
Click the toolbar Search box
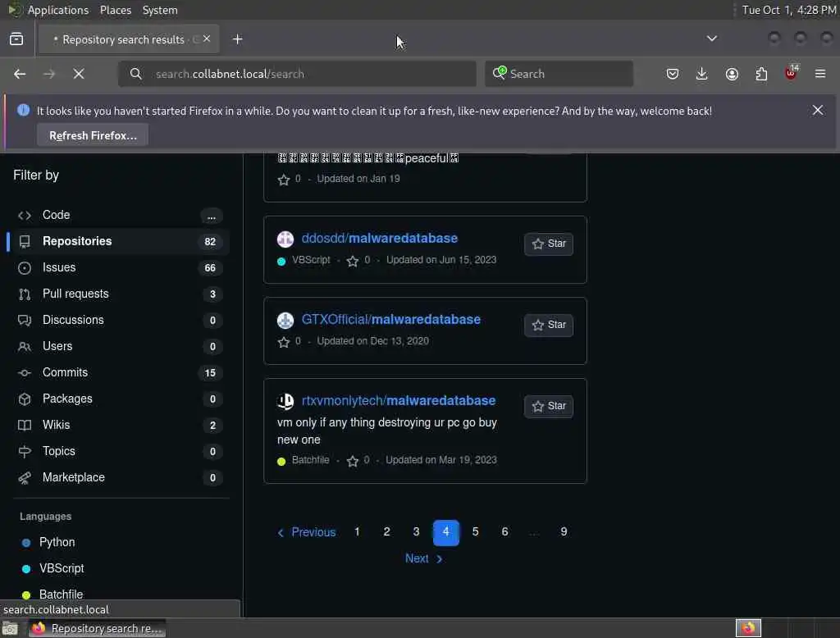click(x=559, y=74)
